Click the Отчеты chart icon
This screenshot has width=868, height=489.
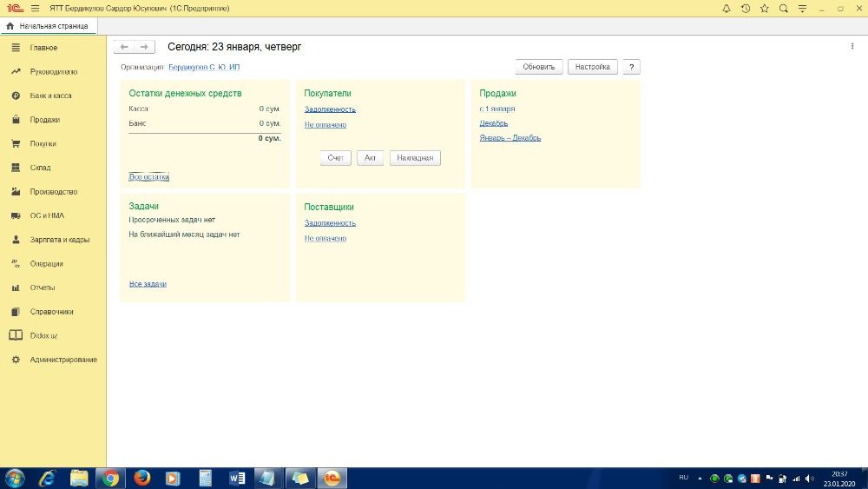coord(16,288)
